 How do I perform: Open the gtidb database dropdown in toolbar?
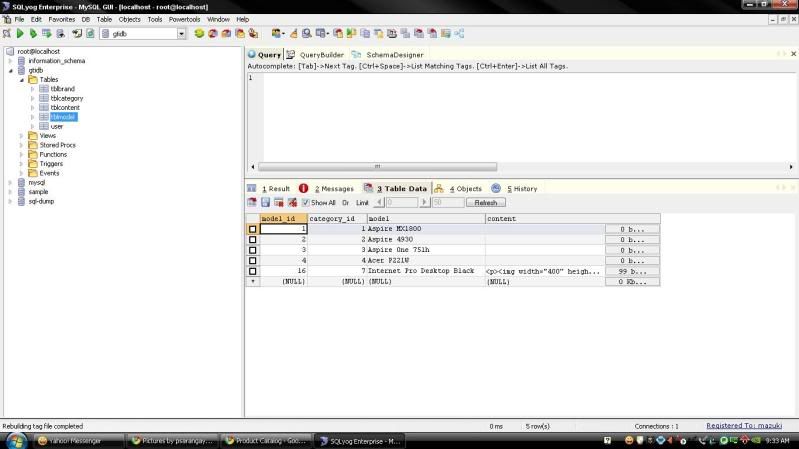pos(181,33)
